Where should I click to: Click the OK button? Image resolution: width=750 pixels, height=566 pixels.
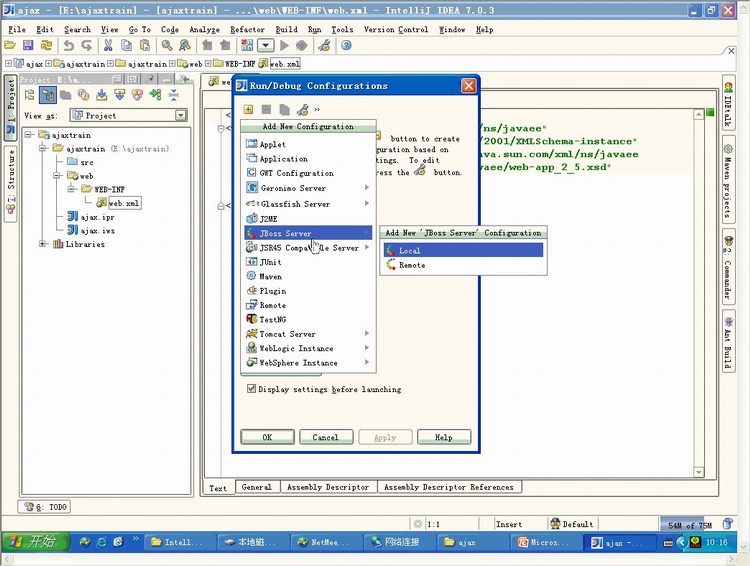267,437
